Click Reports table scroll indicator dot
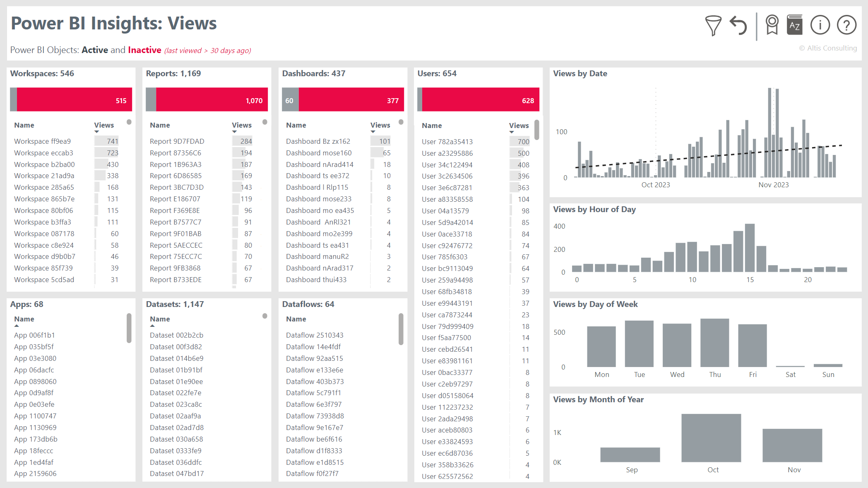 tap(265, 122)
